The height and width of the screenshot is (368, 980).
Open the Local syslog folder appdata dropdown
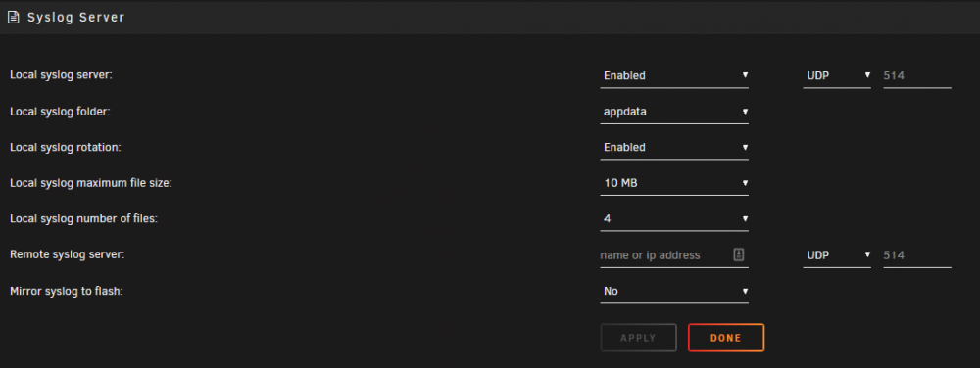674,112
